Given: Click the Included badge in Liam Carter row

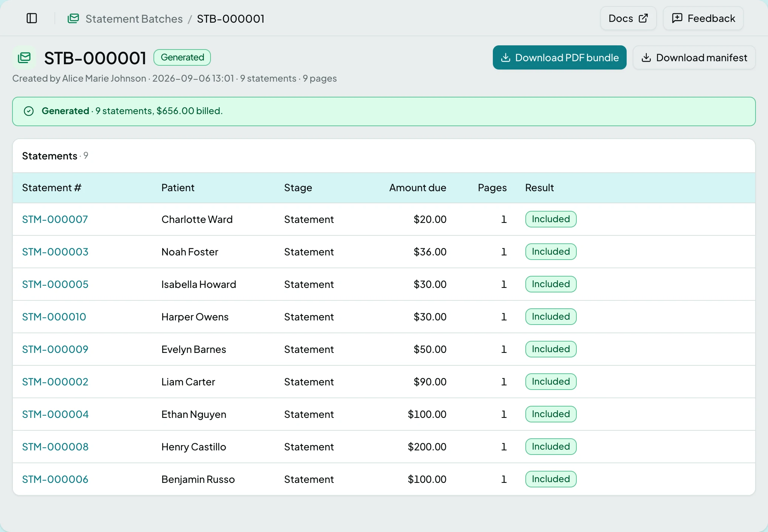Looking at the screenshot, I should click(551, 382).
